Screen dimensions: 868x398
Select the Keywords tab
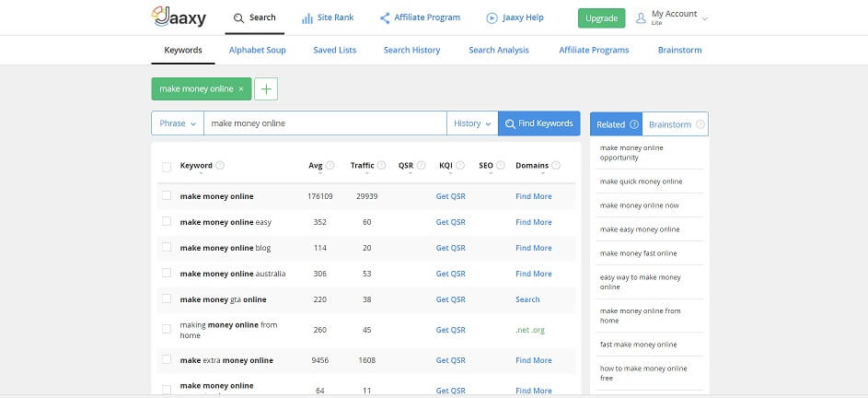pyautogui.click(x=183, y=50)
